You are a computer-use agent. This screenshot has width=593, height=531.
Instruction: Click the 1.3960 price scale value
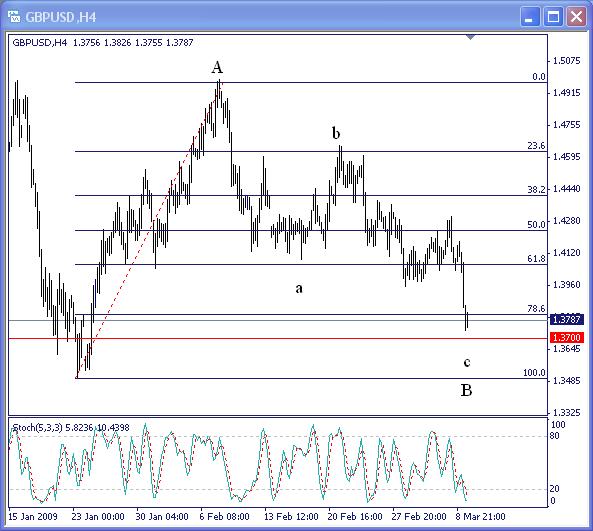(567, 284)
